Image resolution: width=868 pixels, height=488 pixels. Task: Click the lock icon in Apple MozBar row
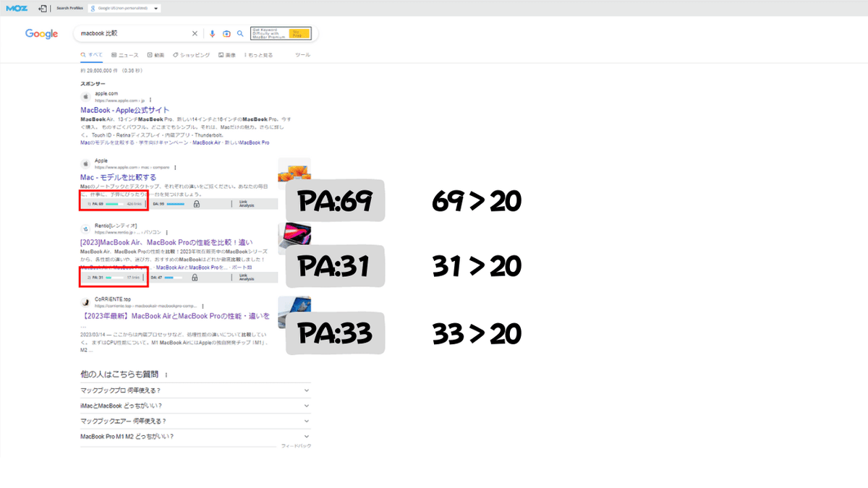coord(196,205)
